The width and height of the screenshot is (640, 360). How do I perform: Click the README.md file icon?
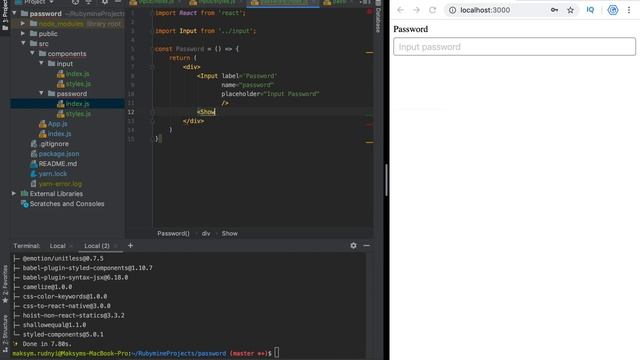pyautogui.click(x=33, y=164)
